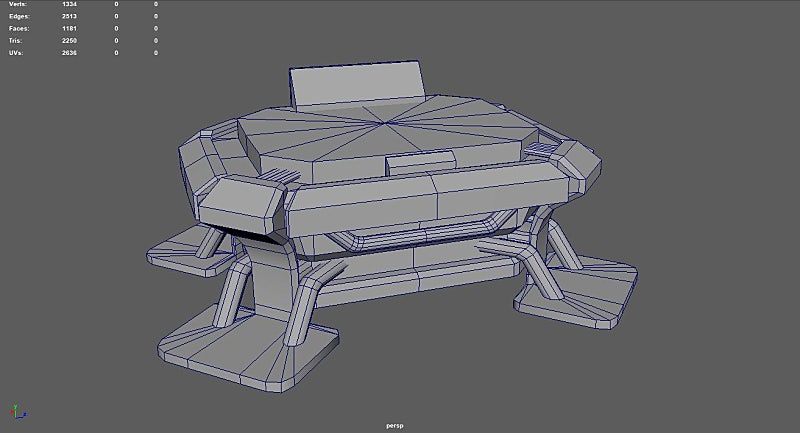Click the Tris label in poly count
The image size is (800, 433).
point(15,40)
